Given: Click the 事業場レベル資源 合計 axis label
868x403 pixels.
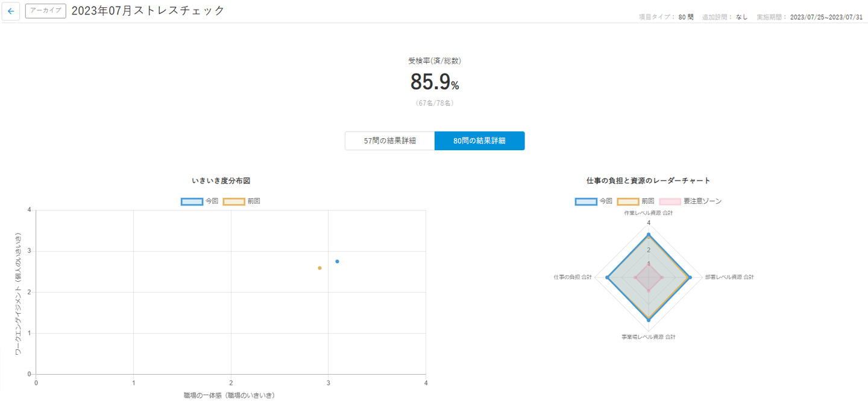Looking at the screenshot, I should point(649,337).
